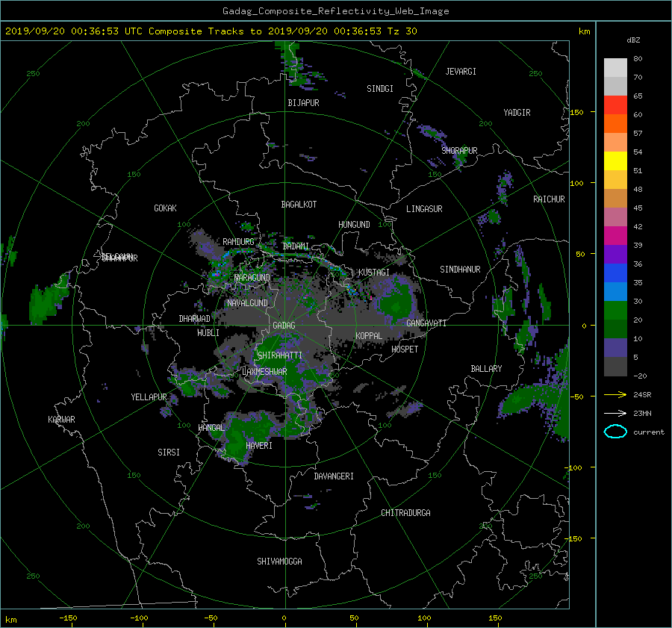Click the BIJAPUR city label
The height and width of the screenshot is (628, 672).
303,103
